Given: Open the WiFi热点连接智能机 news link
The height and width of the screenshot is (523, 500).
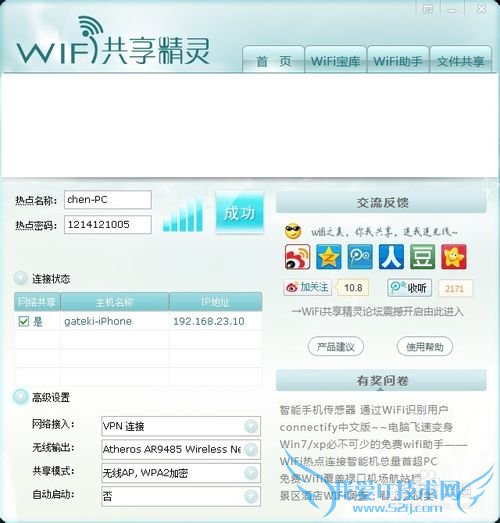Looking at the screenshot, I should [358, 462].
